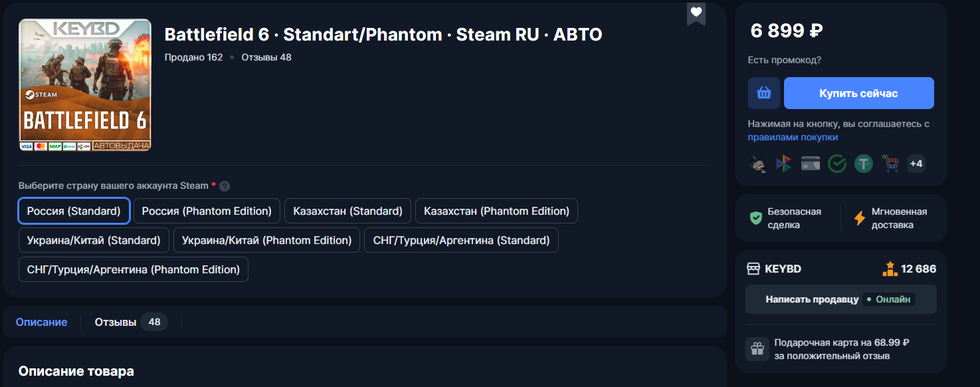Pick Украина/Китай (Phantom Edition) option
The width and height of the screenshot is (980, 387).
(266, 240)
